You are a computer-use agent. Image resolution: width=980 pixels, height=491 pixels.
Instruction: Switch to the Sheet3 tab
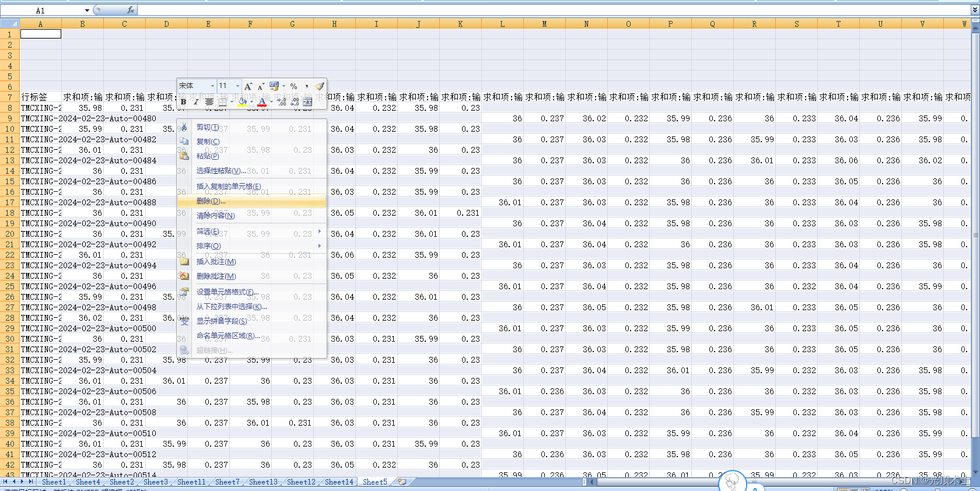pos(155,482)
